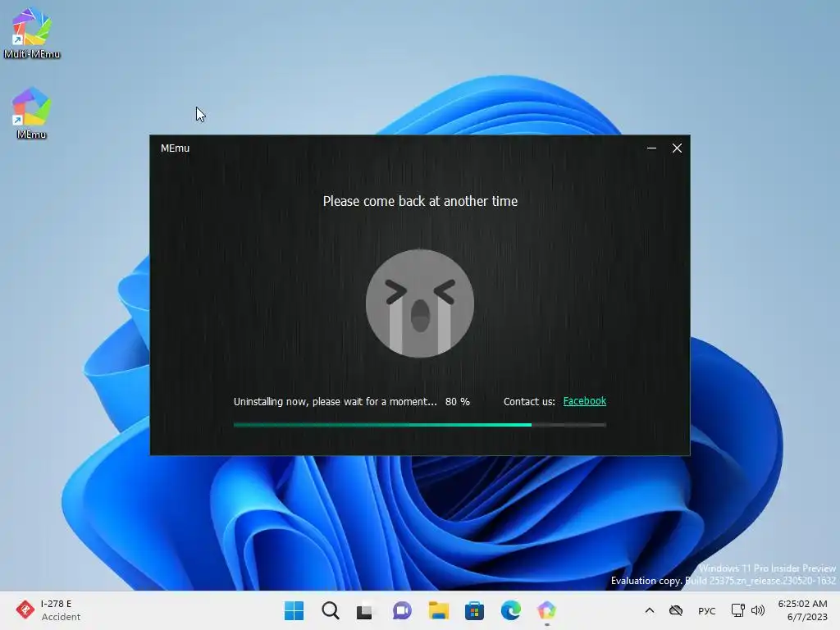Open the I-278 E Accident traffic widget
Viewport: 840px width, 630px height.
(48, 610)
